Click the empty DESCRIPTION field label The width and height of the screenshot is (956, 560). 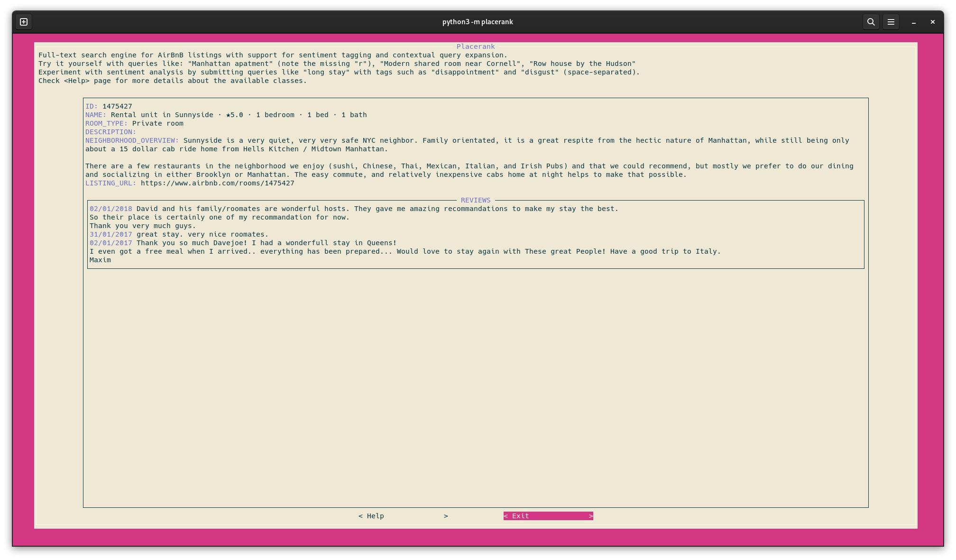tap(110, 132)
